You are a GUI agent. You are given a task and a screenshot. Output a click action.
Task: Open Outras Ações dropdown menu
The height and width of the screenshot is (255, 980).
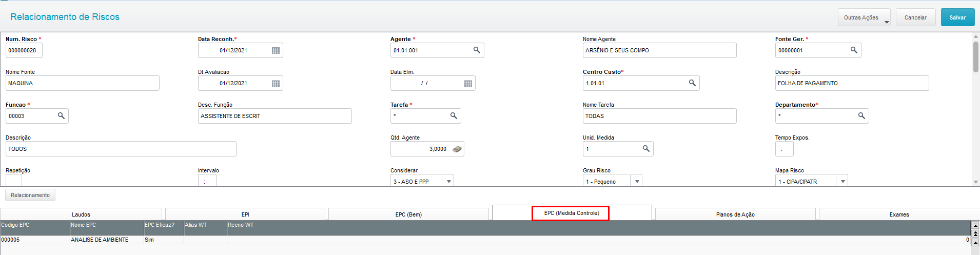pyautogui.click(x=864, y=17)
